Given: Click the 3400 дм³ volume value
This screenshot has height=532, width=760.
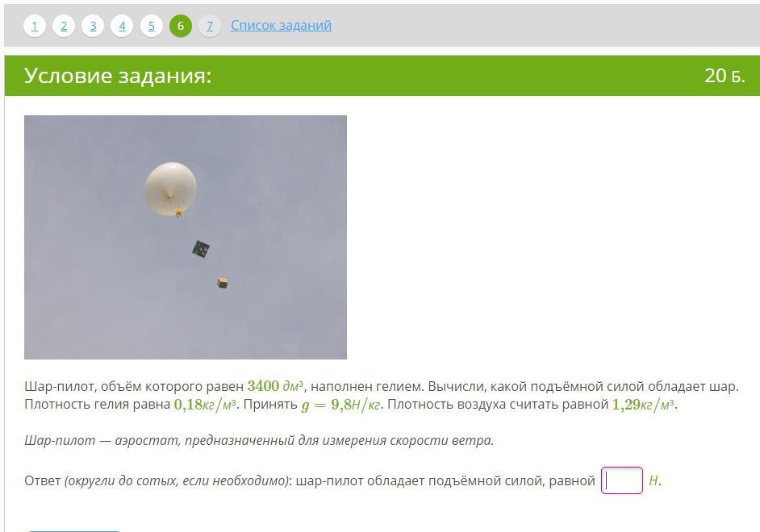Looking at the screenshot, I should point(275,386).
